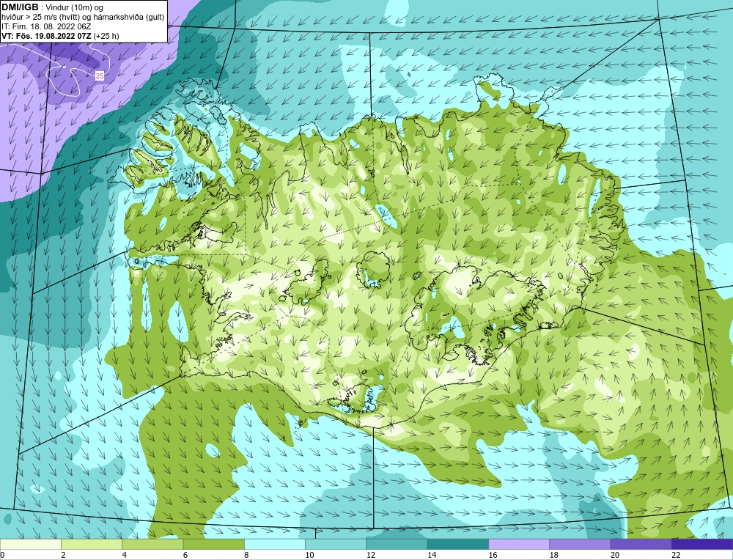
Task: Click the 'hviður > 25 m/s' legend description line
Action: [83, 17]
